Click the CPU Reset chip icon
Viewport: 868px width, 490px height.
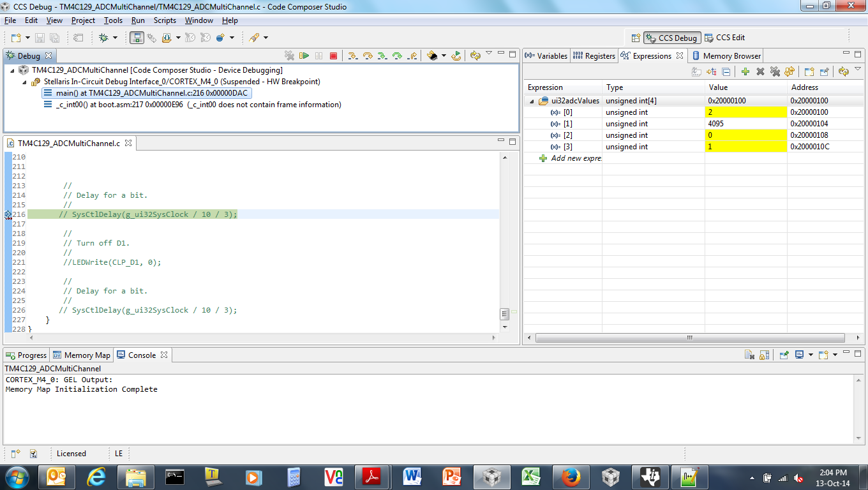point(432,56)
